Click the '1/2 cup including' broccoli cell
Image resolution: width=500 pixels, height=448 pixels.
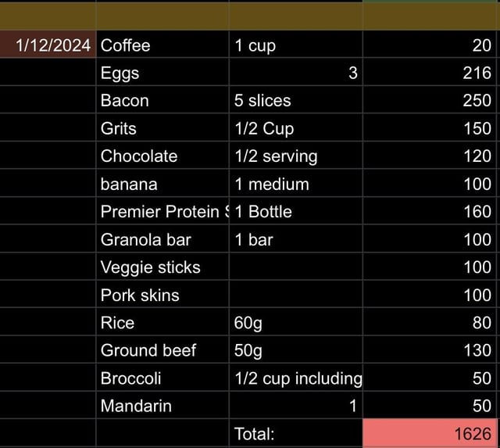click(x=296, y=378)
